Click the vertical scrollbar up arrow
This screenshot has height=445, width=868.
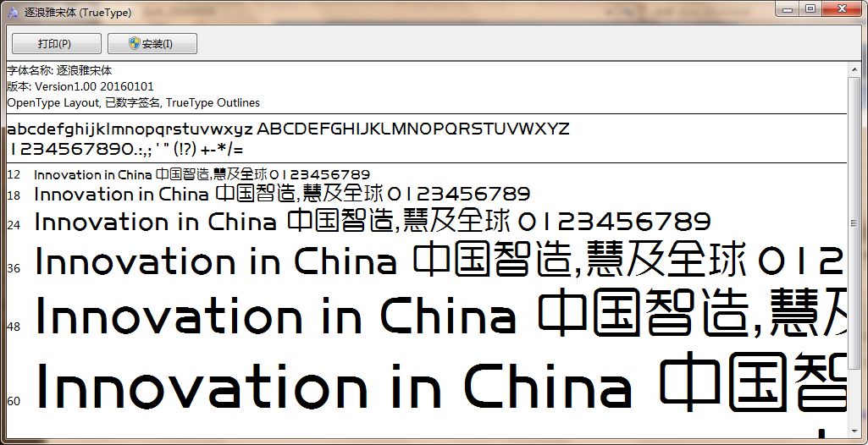854,68
